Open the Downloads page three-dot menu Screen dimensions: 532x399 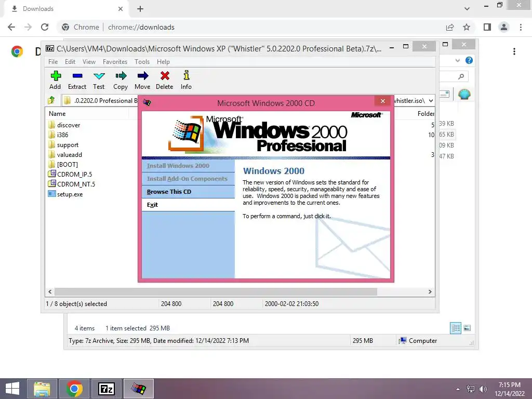[x=514, y=51]
